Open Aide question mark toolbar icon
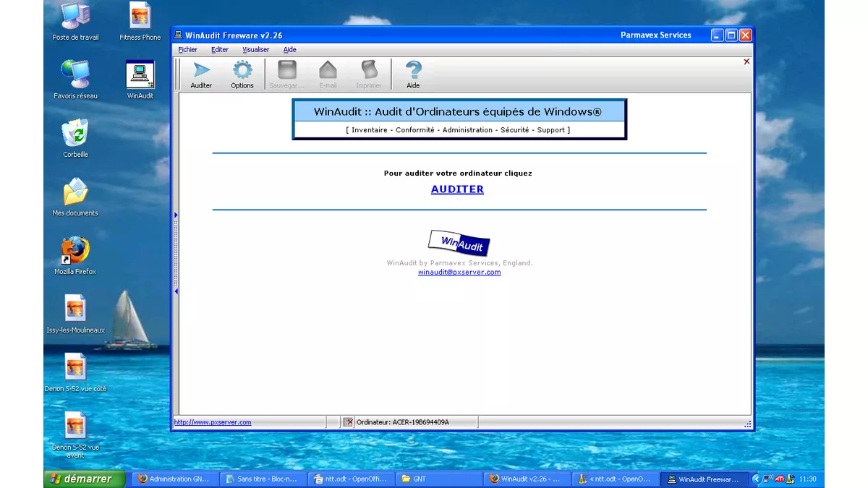 tap(413, 74)
